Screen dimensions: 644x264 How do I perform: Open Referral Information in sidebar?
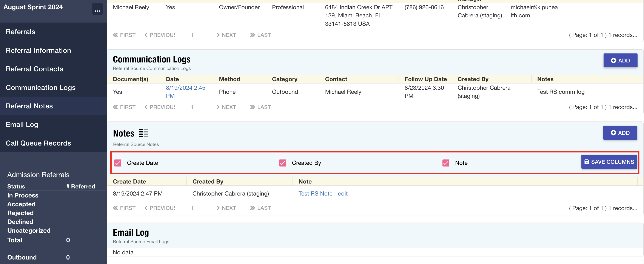click(x=38, y=50)
